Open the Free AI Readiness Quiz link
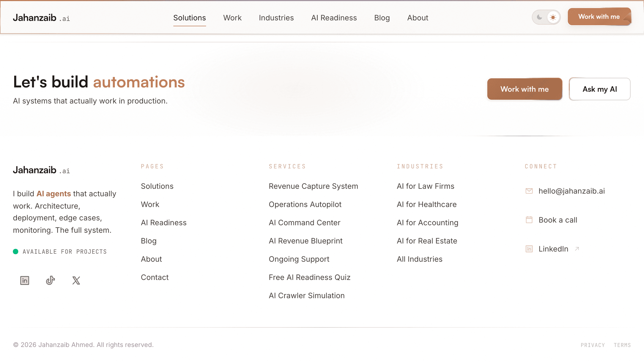The width and height of the screenshot is (644, 362). tap(310, 277)
